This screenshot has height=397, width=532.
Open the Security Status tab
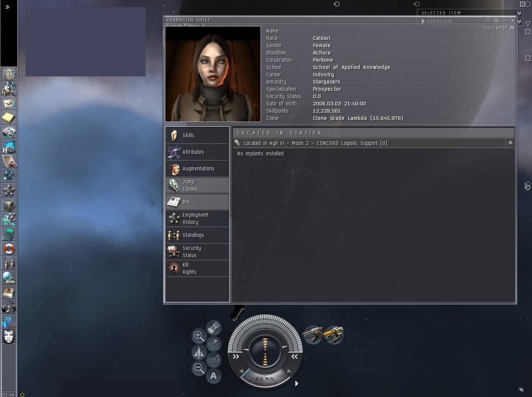pyautogui.click(x=197, y=252)
